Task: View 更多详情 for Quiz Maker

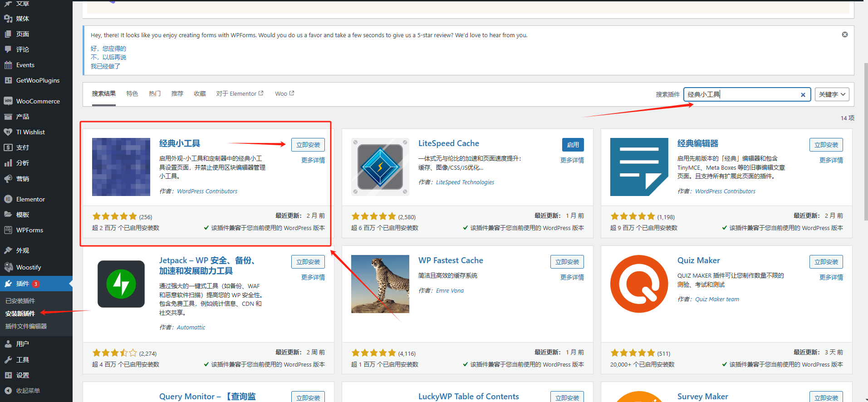Action: [x=831, y=277]
